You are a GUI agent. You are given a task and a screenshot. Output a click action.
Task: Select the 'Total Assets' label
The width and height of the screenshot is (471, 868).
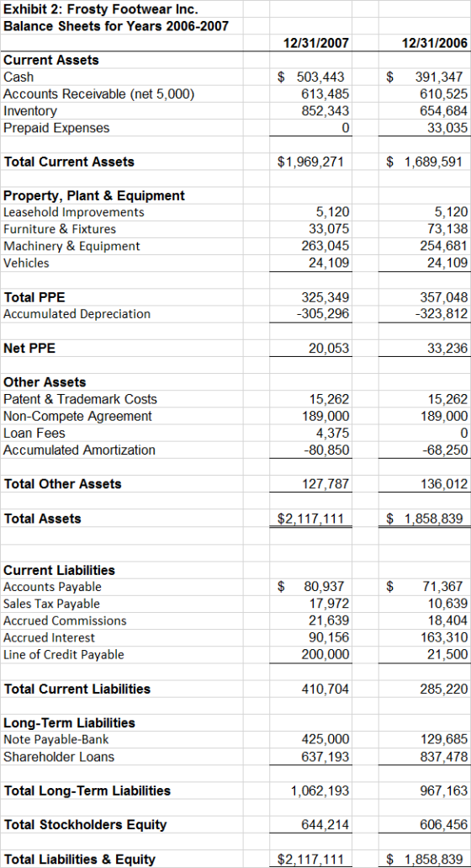click(42, 519)
